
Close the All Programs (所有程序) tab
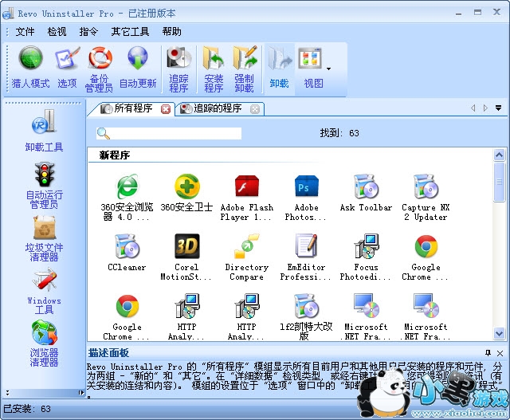click(x=166, y=109)
